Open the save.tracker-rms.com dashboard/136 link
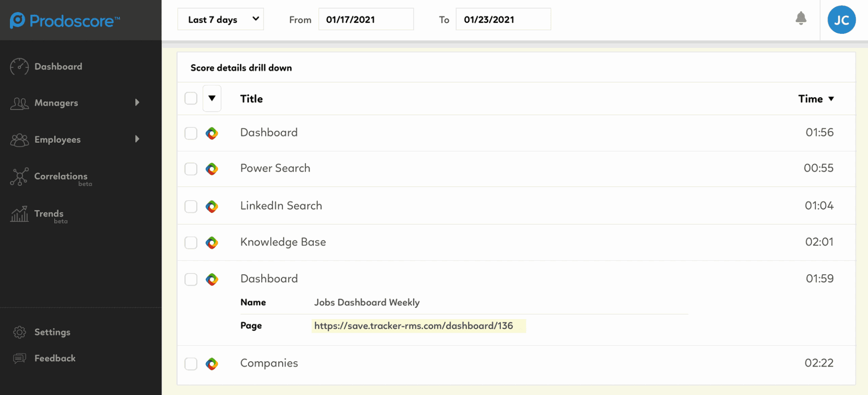Image resolution: width=868 pixels, height=395 pixels. [x=414, y=326]
